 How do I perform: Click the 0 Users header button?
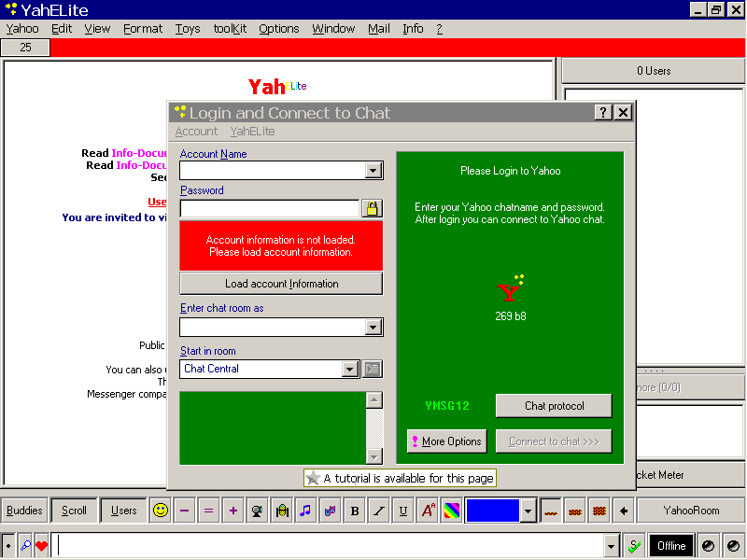point(654,71)
